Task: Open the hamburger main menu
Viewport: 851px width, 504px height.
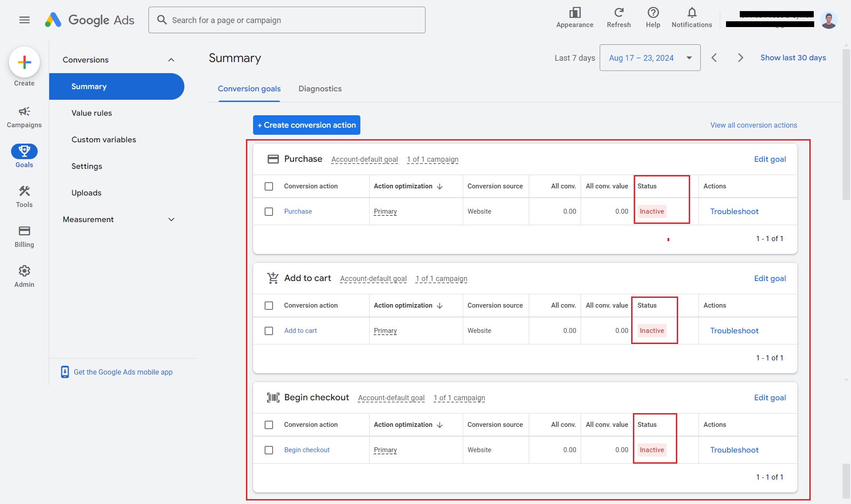Action: [24, 20]
